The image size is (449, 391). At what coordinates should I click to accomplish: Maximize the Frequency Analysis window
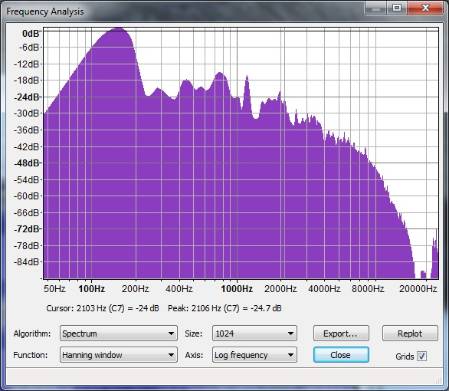point(396,8)
